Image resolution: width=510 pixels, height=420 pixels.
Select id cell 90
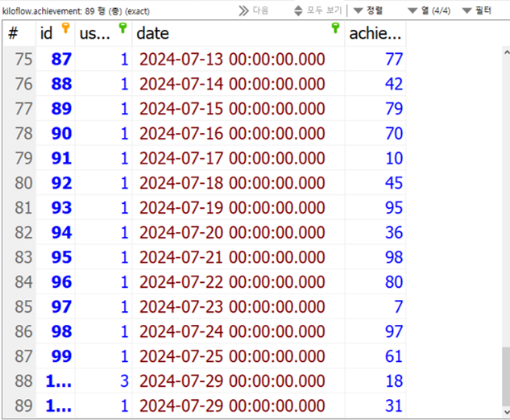pos(56,133)
